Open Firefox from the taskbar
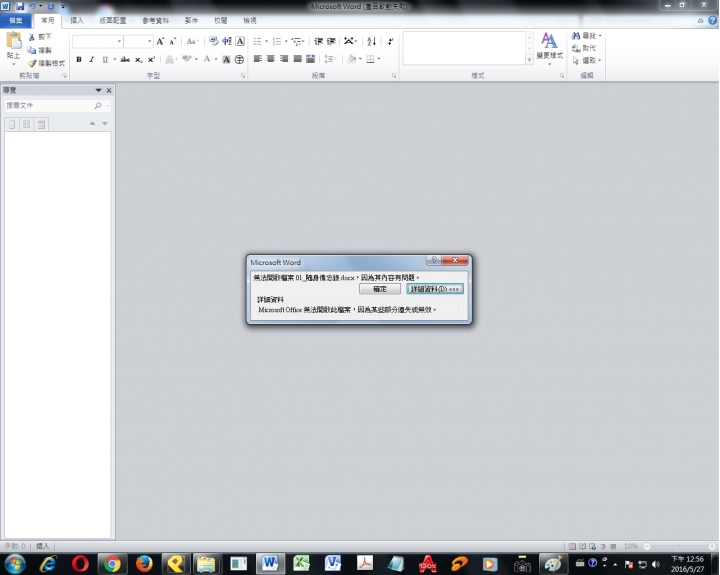This screenshot has width=720, height=575. (144, 564)
